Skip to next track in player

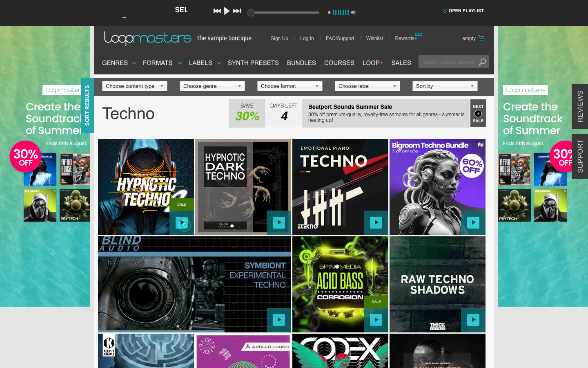[237, 11]
